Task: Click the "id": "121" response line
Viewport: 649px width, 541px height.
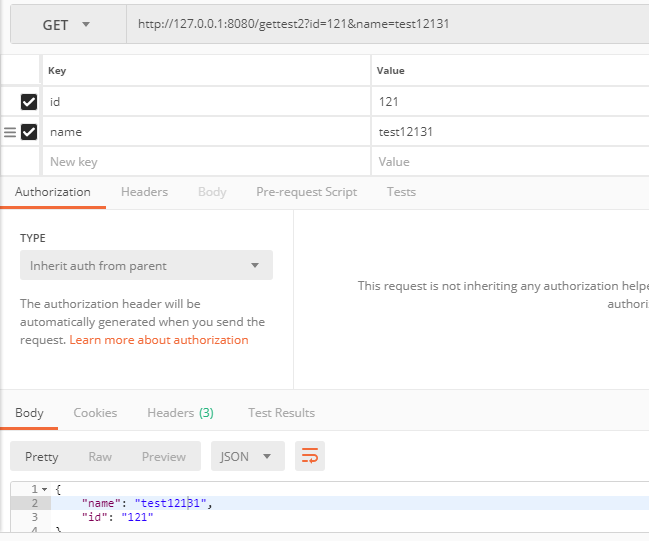Action: pos(118,517)
